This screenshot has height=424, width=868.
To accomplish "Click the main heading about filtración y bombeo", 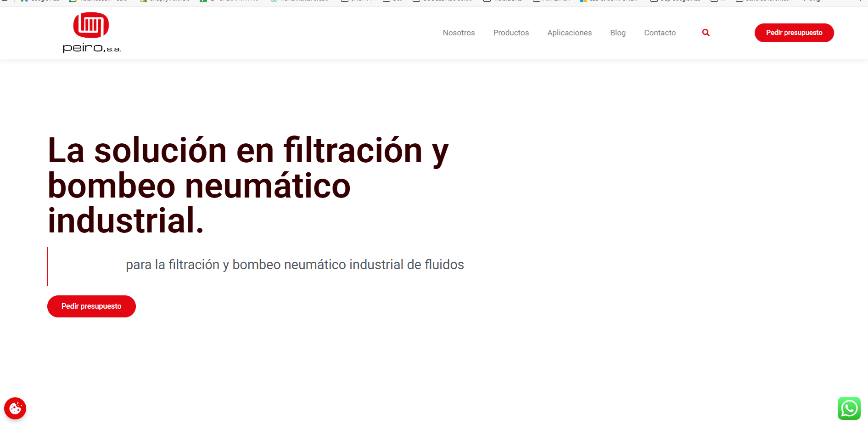I will coord(248,186).
